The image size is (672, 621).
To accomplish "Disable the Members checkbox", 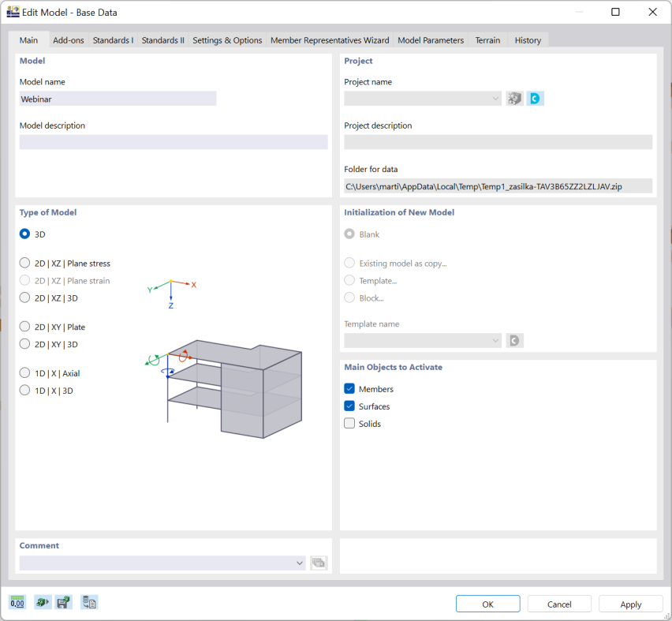I will pyautogui.click(x=349, y=388).
